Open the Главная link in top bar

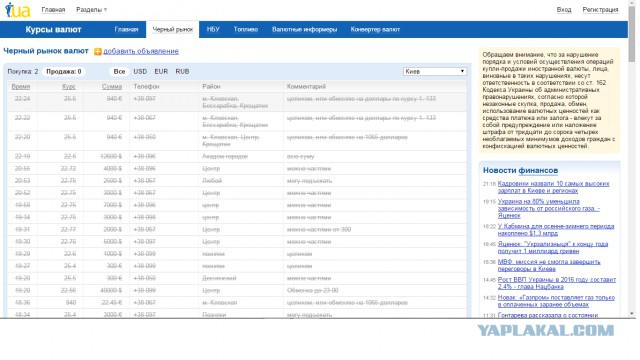[x=53, y=9]
